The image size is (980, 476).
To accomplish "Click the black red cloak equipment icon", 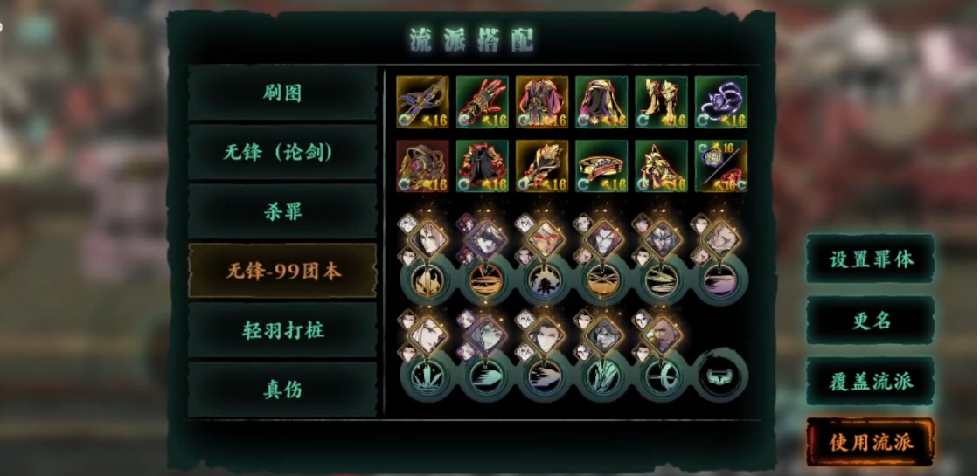I will pos(482,166).
